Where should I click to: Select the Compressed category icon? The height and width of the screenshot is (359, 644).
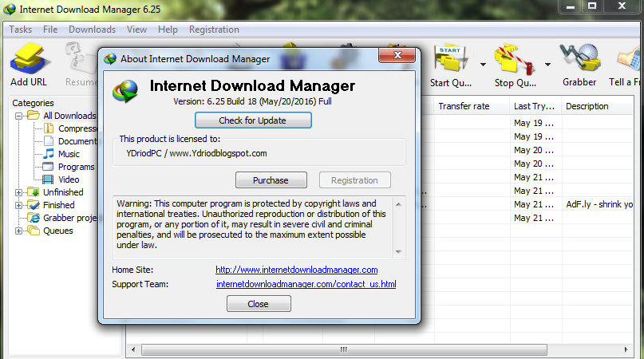(49, 128)
